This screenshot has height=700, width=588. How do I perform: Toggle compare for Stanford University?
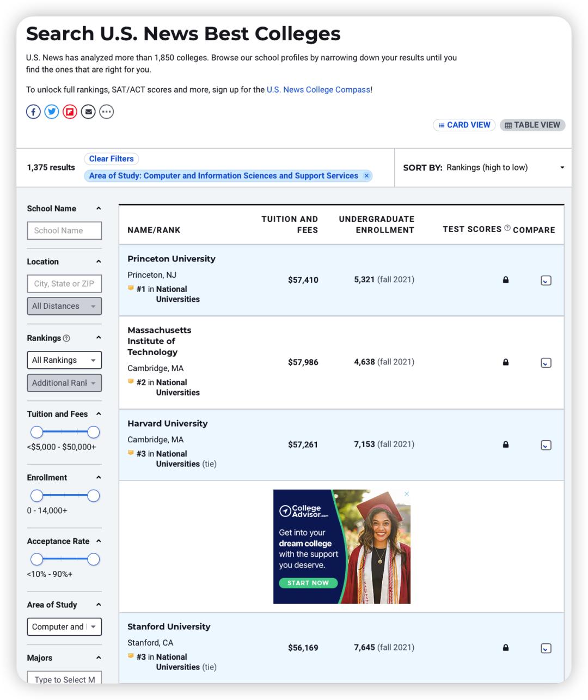(546, 648)
